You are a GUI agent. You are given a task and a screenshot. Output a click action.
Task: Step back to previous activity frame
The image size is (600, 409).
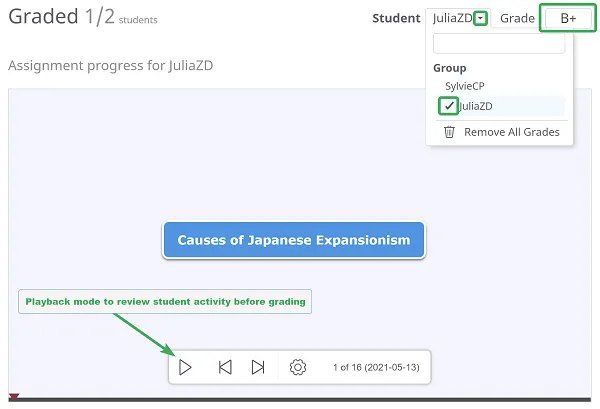[225, 367]
